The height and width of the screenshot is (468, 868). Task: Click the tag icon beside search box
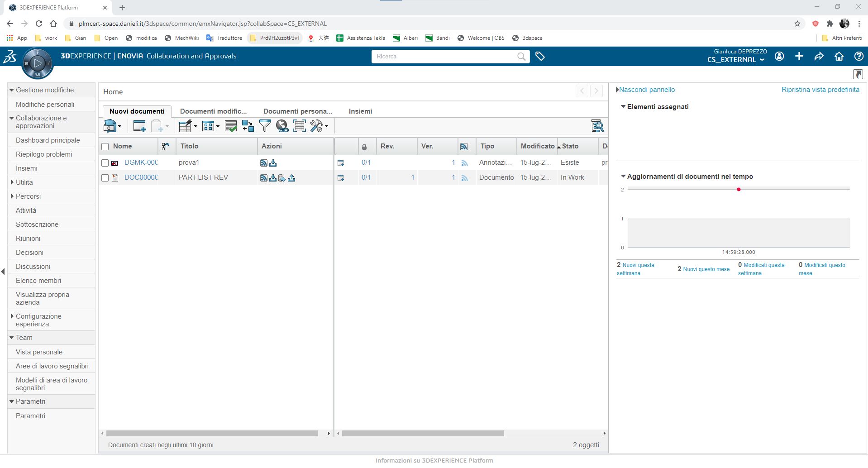540,56
